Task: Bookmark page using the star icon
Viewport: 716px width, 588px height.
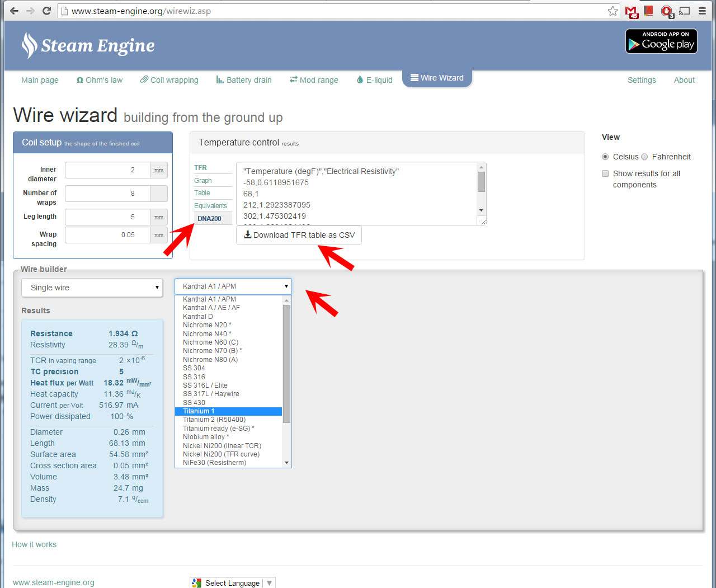Action: 613,11
